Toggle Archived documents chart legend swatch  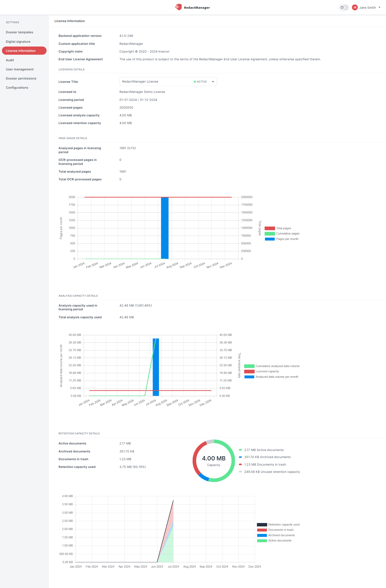coord(262,535)
